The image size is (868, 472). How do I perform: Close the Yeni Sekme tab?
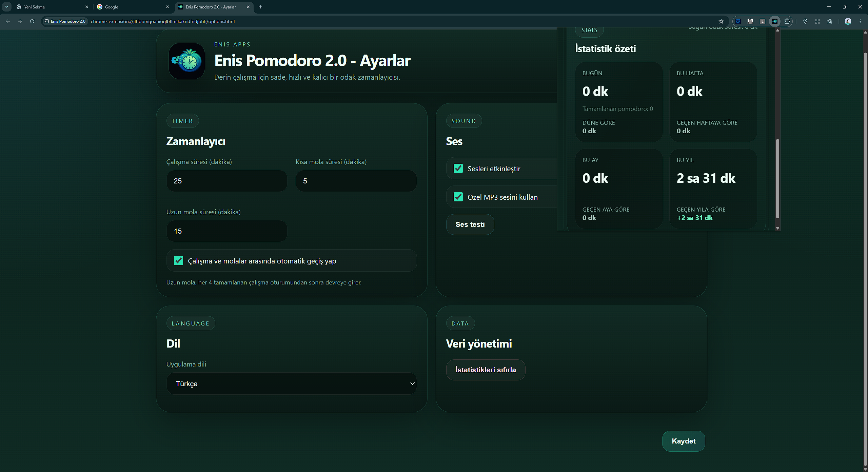[87, 7]
